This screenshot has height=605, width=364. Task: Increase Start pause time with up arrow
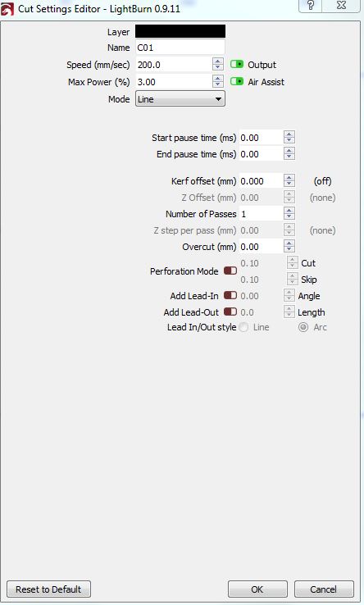(289, 134)
